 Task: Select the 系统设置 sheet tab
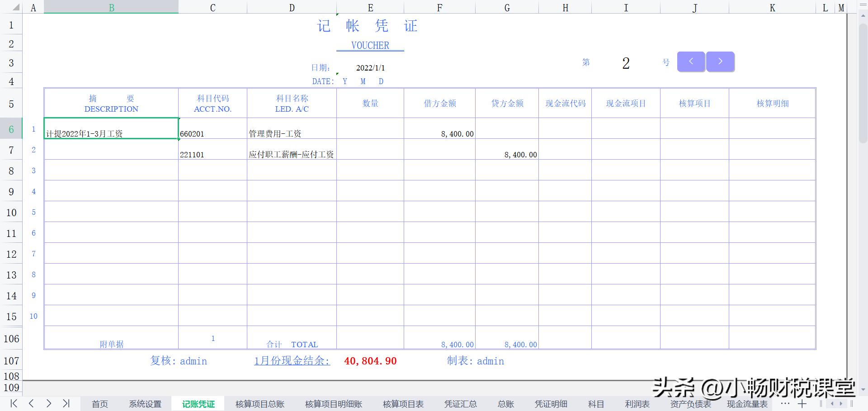pos(145,404)
